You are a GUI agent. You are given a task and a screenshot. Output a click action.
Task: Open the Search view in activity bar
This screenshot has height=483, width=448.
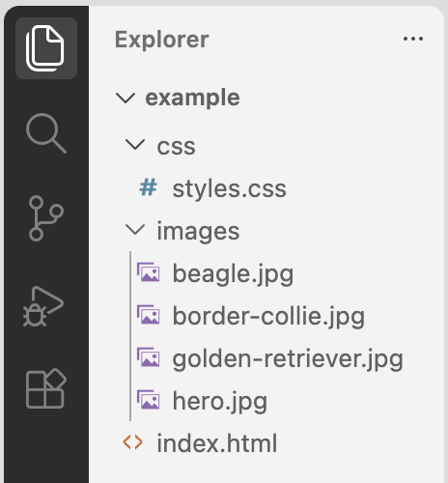pyautogui.click(x=46, y=133)
